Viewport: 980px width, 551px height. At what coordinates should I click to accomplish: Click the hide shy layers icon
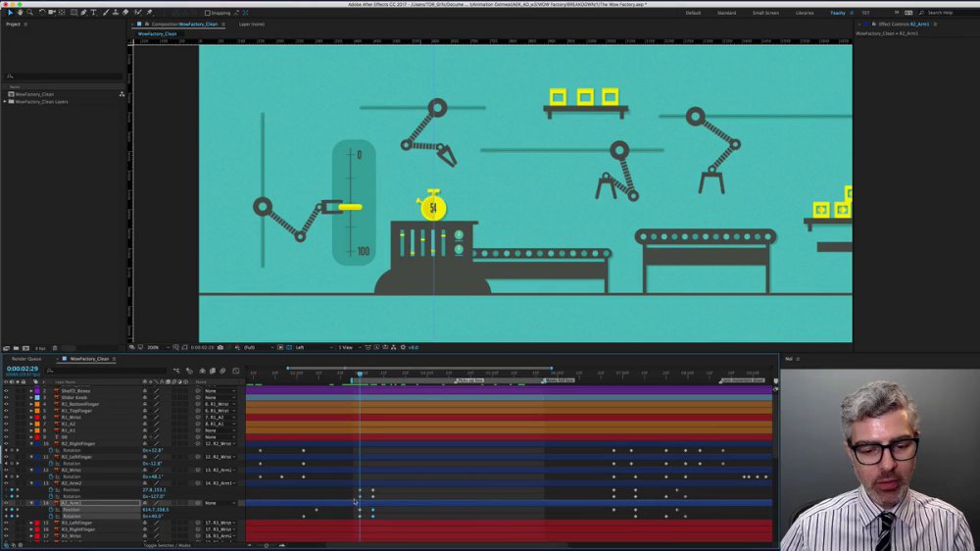202,371
